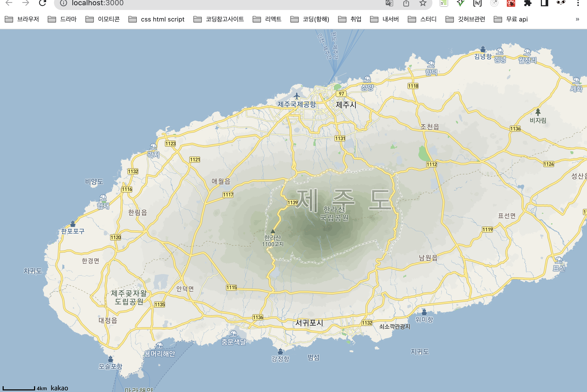Click the red React Developer Tools extension
The image size is (587, 392).
[x=511, y=3]
